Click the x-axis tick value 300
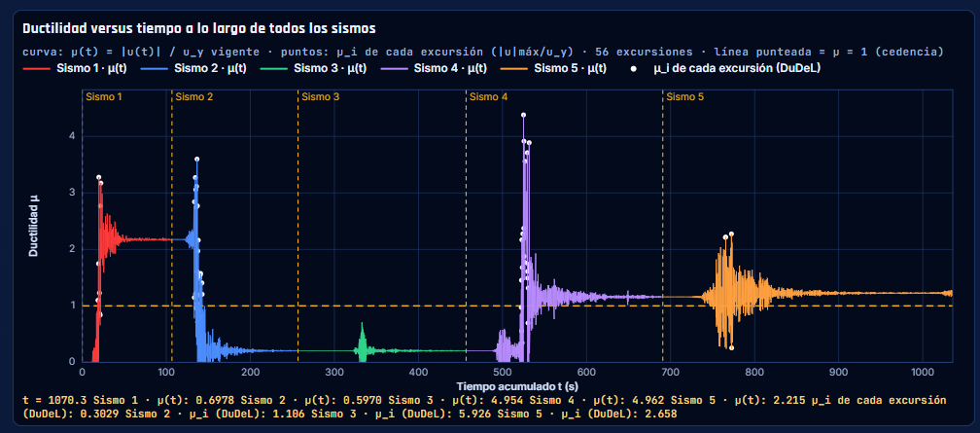 click(x=333, y=372)
